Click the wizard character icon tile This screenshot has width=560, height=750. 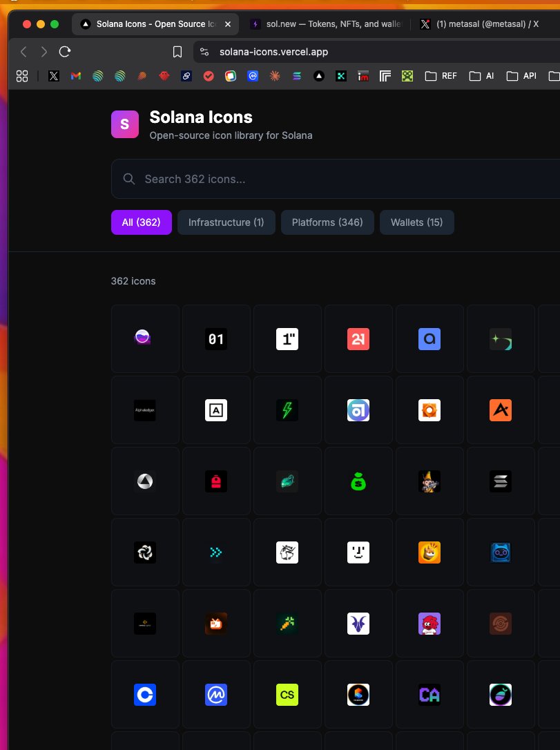click(429, 481)
